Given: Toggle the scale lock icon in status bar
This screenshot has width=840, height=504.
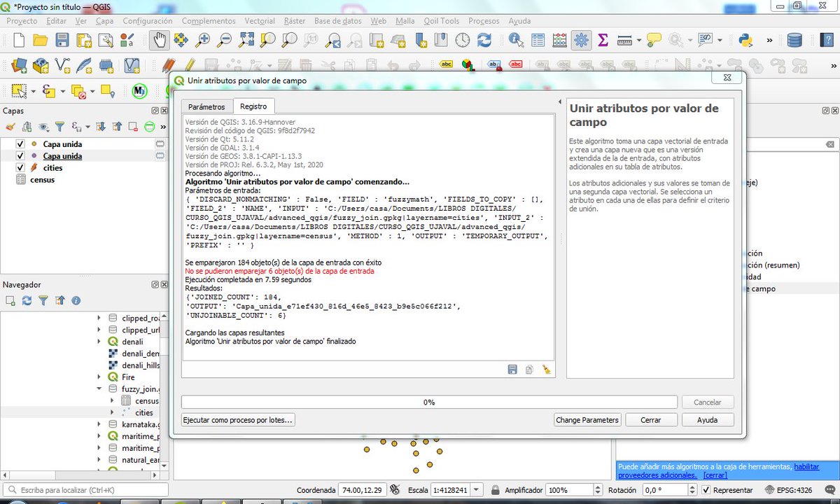Looking at the screenshot, I should (x=496, y=490).
